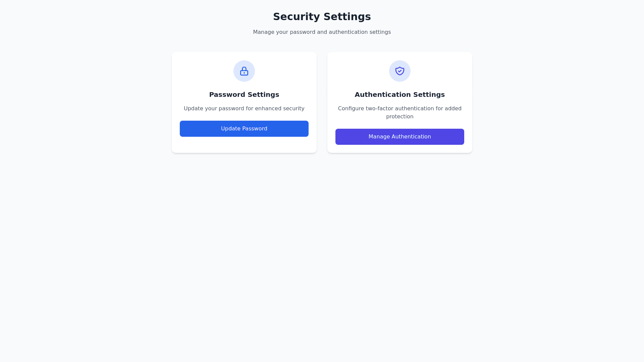This screenshot has height=362, width=644.
Task: Select the Password Settings heading
Action: point(244,95)
